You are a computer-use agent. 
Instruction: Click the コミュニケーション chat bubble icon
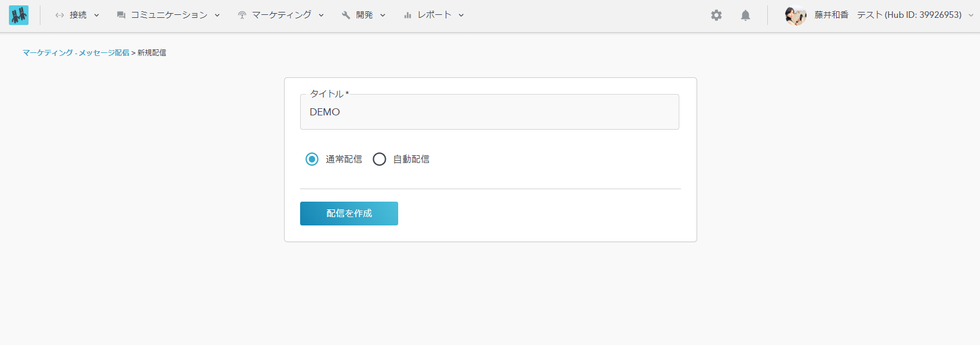coord(121,15)
